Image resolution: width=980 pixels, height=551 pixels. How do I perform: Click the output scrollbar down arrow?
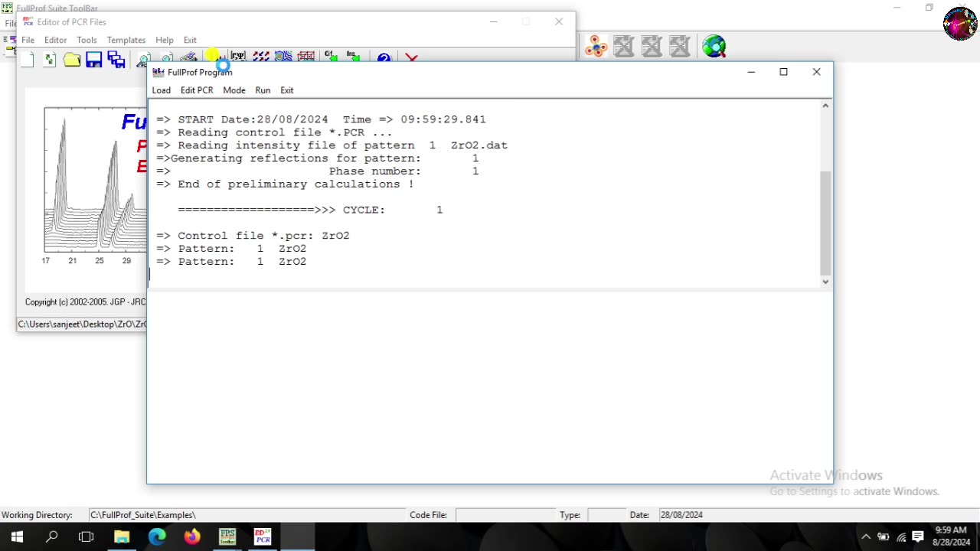point(825,282)
